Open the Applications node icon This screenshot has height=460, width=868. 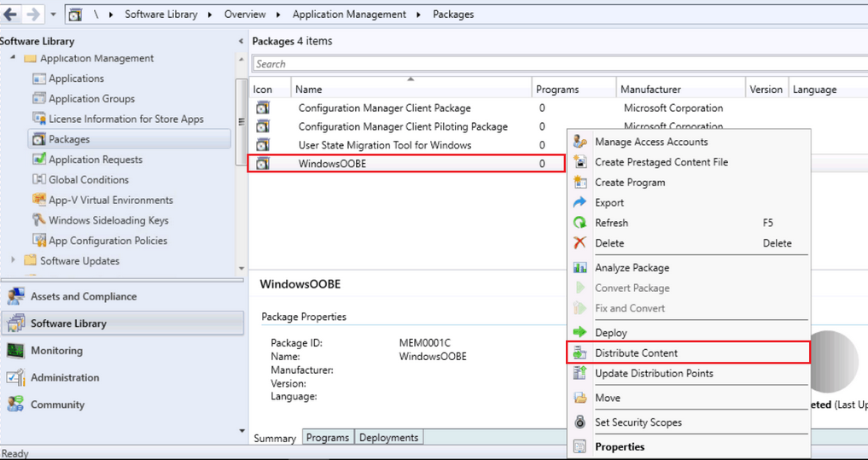(38, 79)
